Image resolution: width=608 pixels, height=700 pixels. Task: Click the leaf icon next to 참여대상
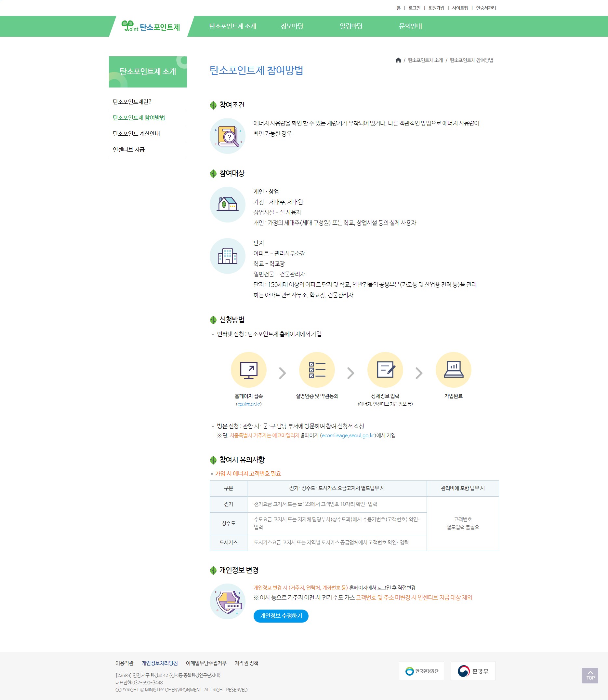click(213, 173)
